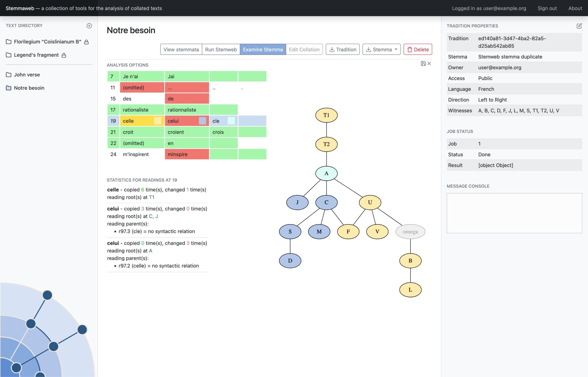Click node J in the stemma
Screen dimensions: 588x377
coord(297,203)
